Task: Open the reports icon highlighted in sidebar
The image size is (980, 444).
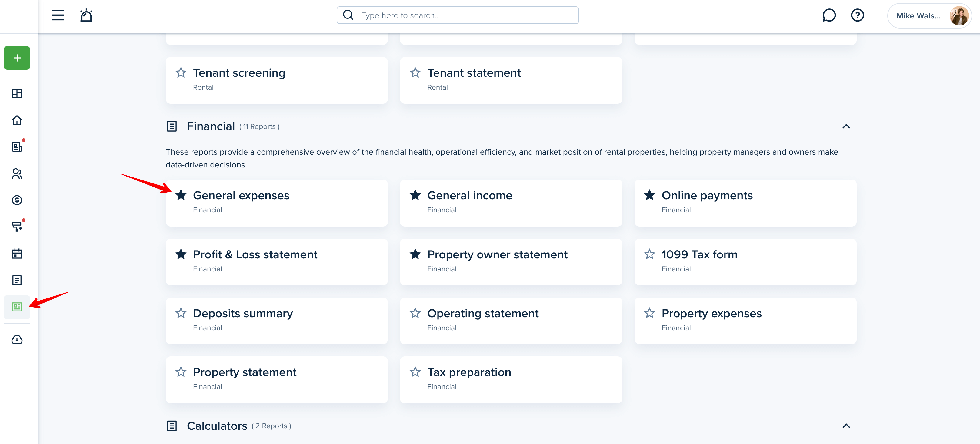Action: point(17,307)
